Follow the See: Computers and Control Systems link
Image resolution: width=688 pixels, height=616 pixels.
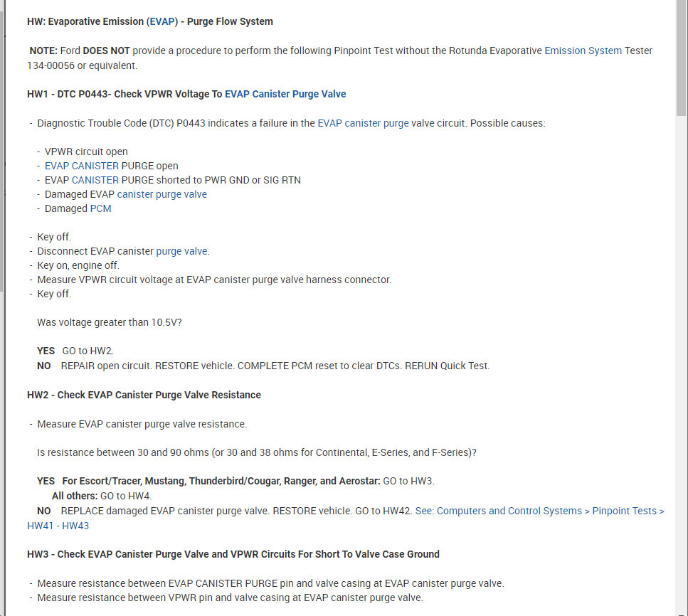[x=539, y=511]
